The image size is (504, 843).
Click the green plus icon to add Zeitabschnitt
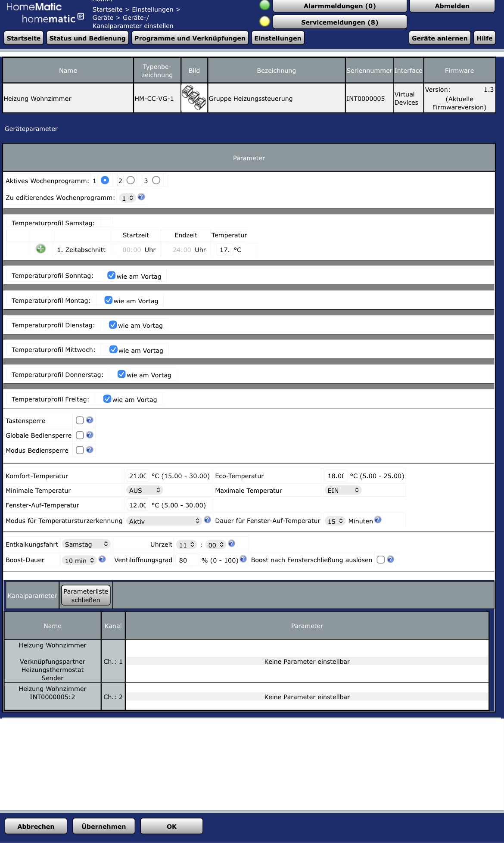click(40, 249)
